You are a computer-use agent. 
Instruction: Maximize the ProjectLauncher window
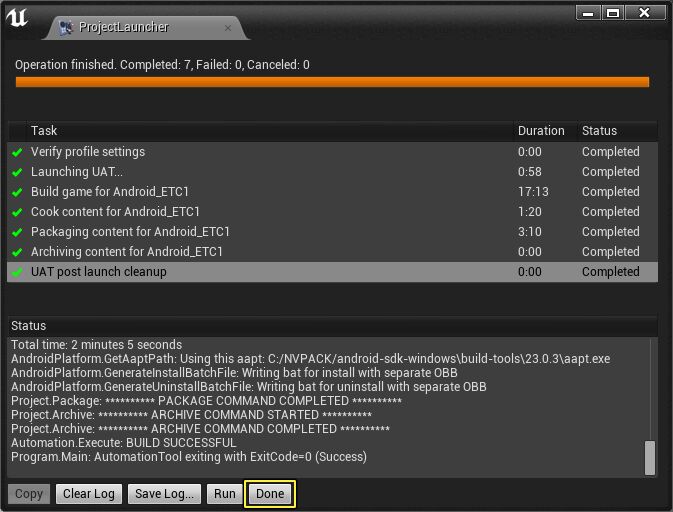coord(613,13)
